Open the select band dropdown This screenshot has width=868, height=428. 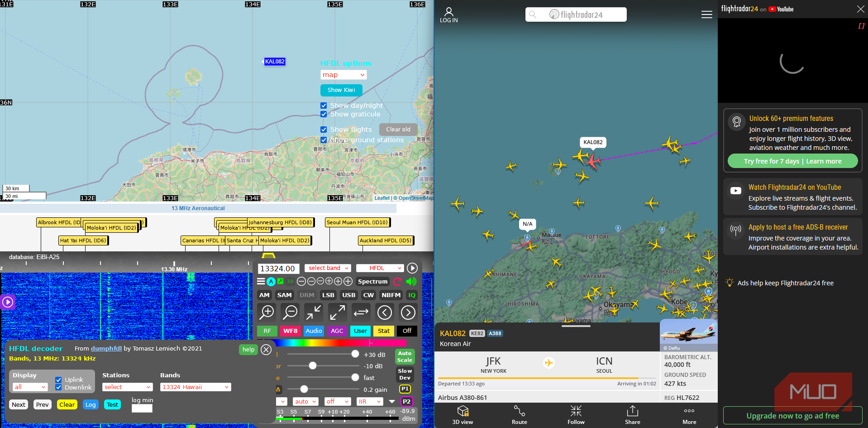tap(328, 268)
